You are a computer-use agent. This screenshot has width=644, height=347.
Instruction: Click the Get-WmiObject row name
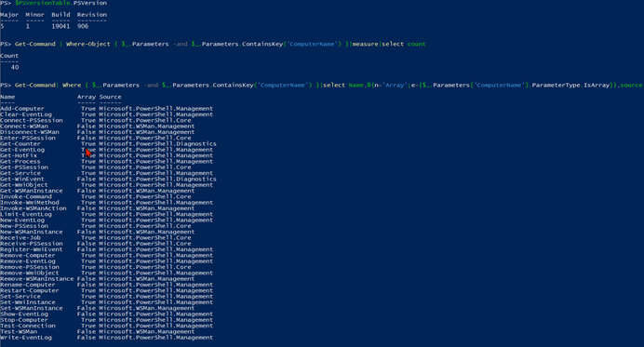(x=24, y=185)
